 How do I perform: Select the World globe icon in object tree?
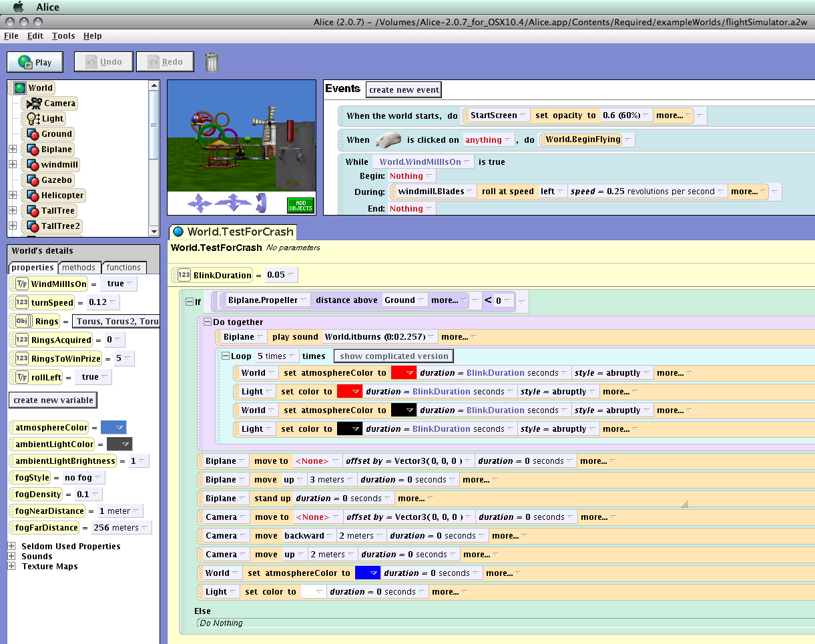[19, 88]
